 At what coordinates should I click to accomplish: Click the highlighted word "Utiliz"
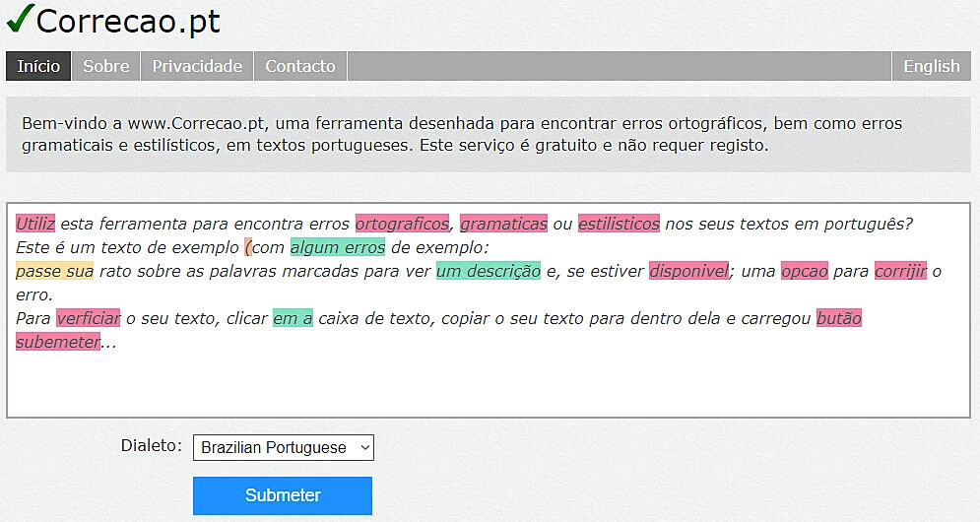pyautogui.click(x=35, y=224)
